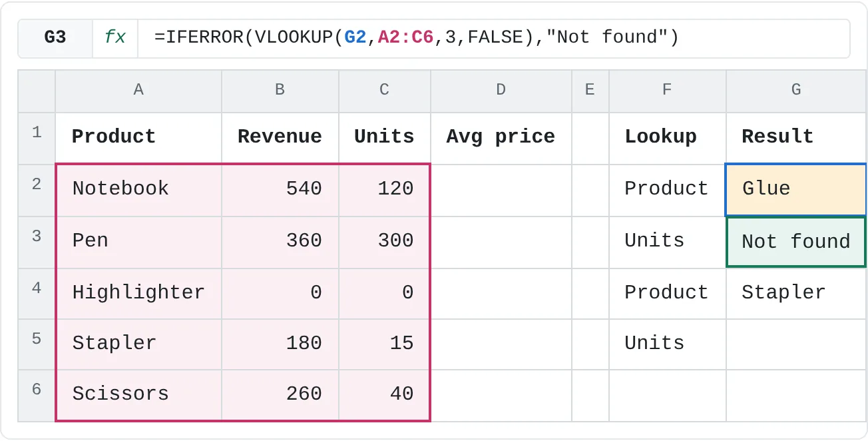
Task: Select column C header
Action: click(x=385, y=91)
